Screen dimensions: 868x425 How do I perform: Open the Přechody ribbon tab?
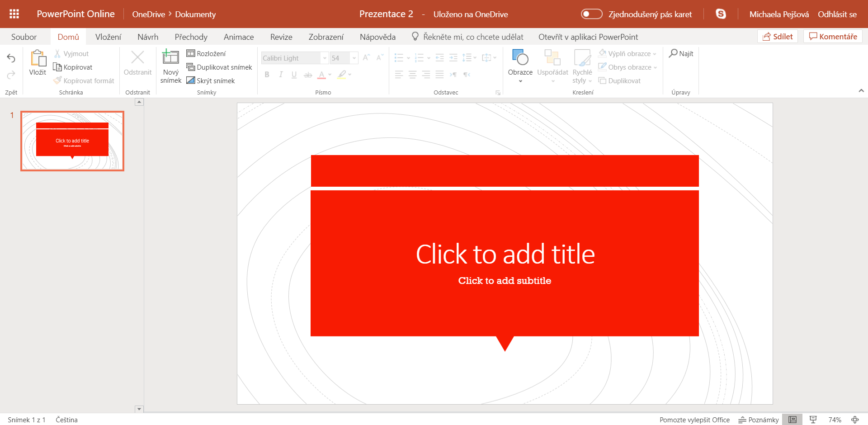[x=191, y=37]
